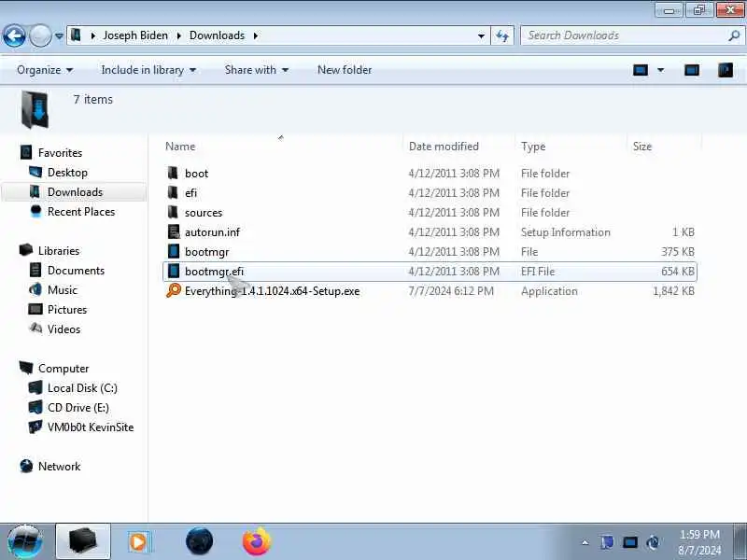The width and height of the screenshot is (747, 560).
Task: Click Everything-1.4.1.1024.x64-Setup.exe name
Action: click(x=272, y=291)
